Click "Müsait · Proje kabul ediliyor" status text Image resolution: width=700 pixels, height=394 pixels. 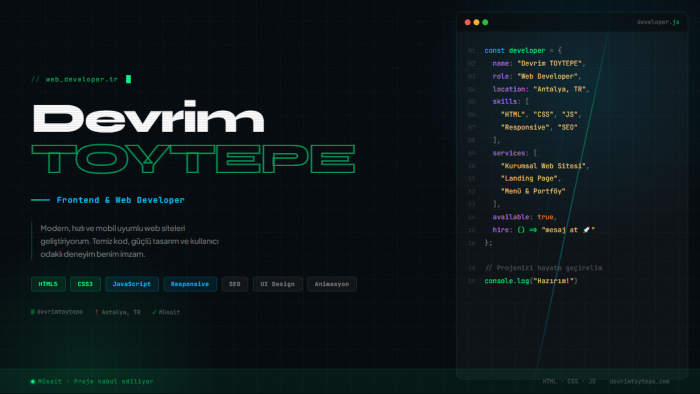coord(96,382)
